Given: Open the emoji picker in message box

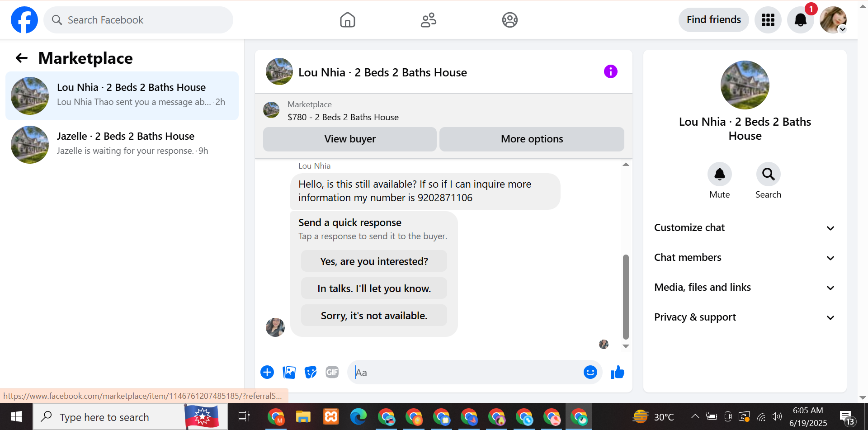Looking at the screenshot, I should point(590,372).
